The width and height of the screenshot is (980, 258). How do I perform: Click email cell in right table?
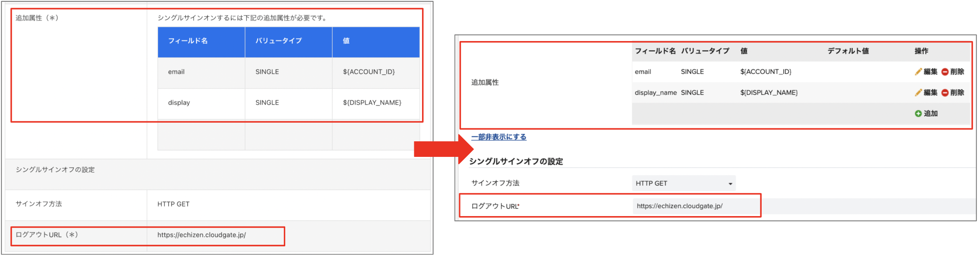[643, 72]
